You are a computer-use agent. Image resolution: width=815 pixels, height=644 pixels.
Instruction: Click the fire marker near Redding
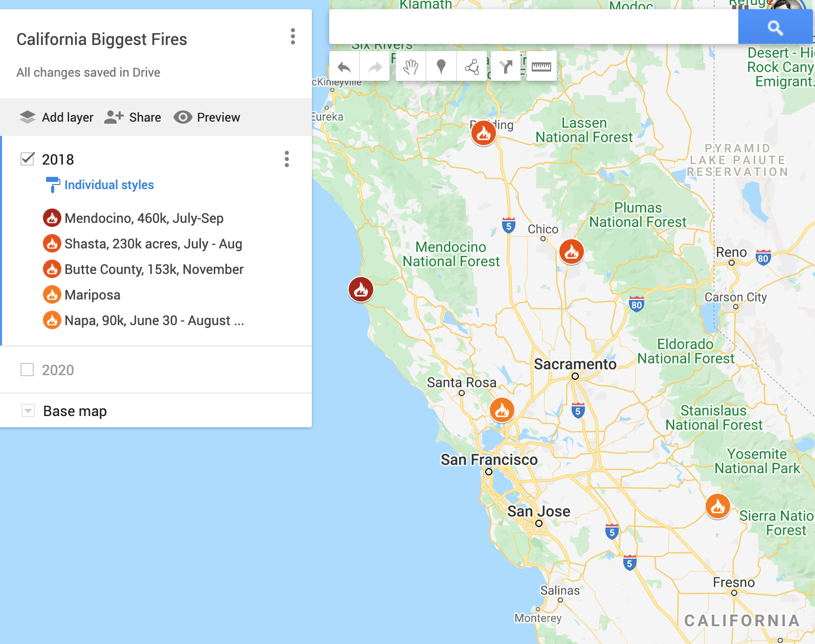[x=484, y=133]
